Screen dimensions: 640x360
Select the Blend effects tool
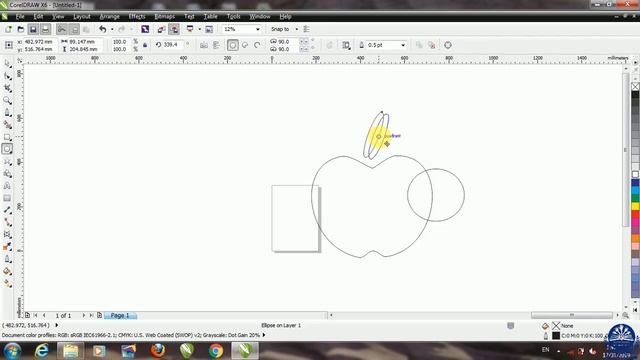click(7, 234)
